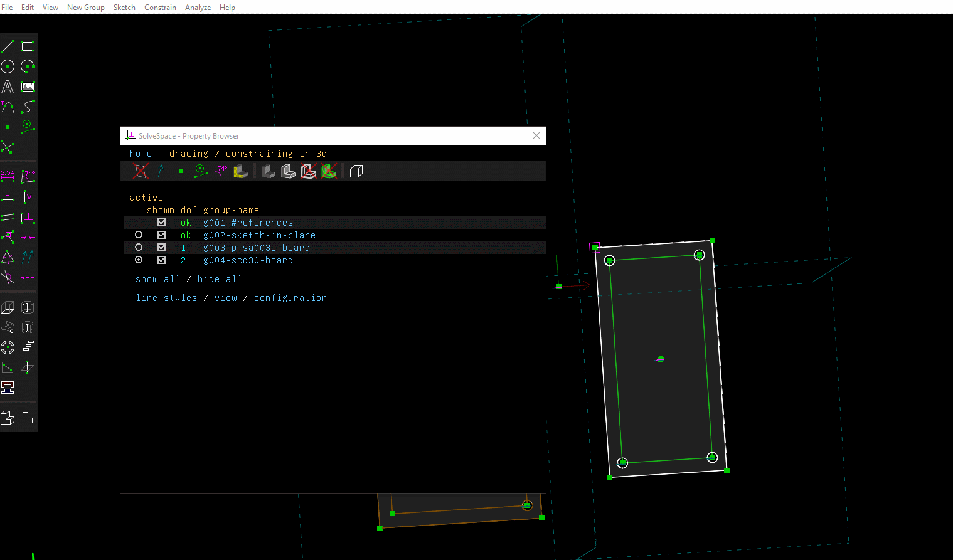Select the Datum Point tool
The image size is (953, 560).
pyautogui.click(x=8, y=125)
